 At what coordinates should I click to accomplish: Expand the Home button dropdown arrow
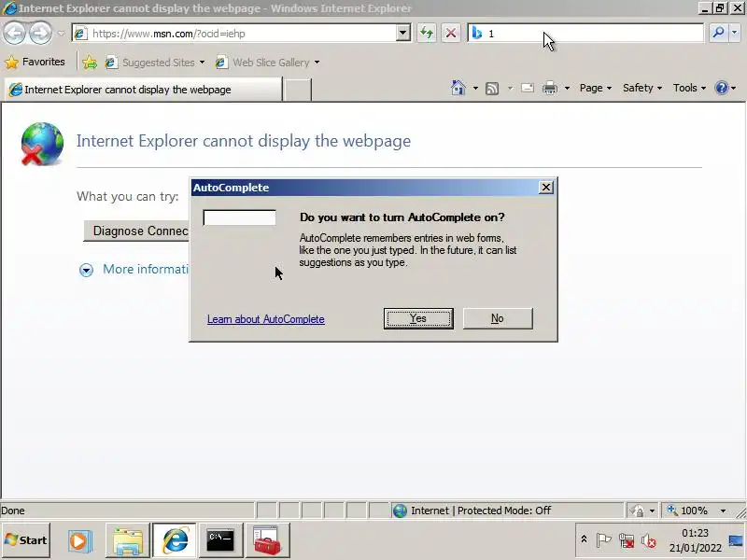(x=475, y=88)
